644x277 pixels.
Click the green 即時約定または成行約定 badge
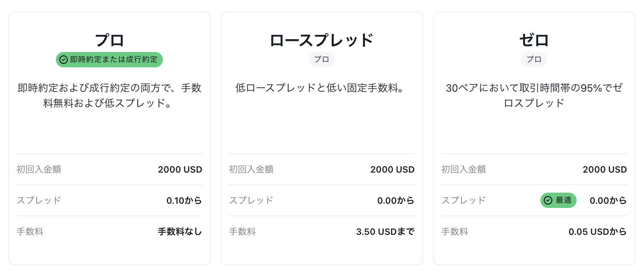(x=109, y=60)
